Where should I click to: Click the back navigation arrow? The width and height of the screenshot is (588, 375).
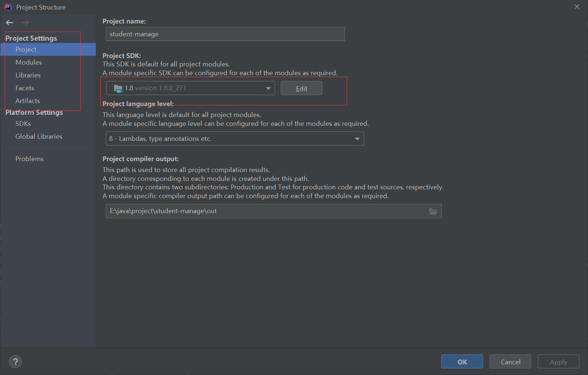(9, 22)
